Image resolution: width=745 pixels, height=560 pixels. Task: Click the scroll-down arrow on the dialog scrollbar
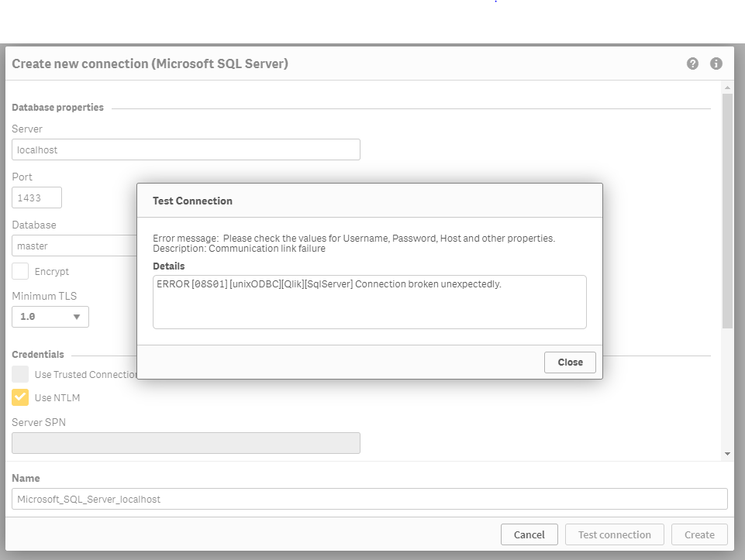(726, 452)
